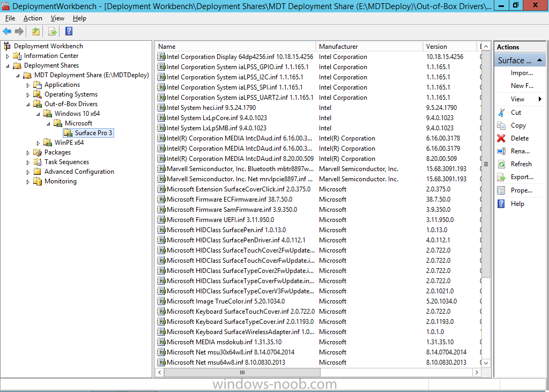Select the Microsoft folder tree item
This screenshot has height=392, width=549.
point(78,123)
